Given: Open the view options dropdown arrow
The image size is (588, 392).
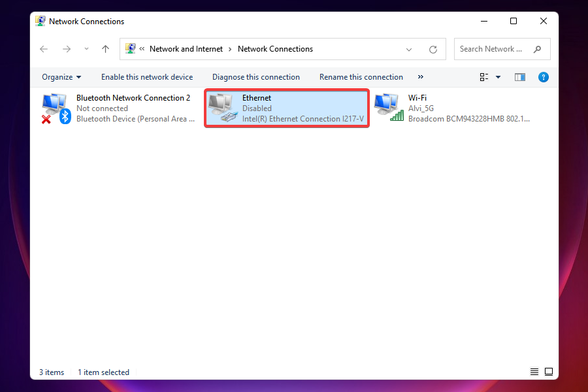Looking at the screenshot, I should tap(498, 77).
